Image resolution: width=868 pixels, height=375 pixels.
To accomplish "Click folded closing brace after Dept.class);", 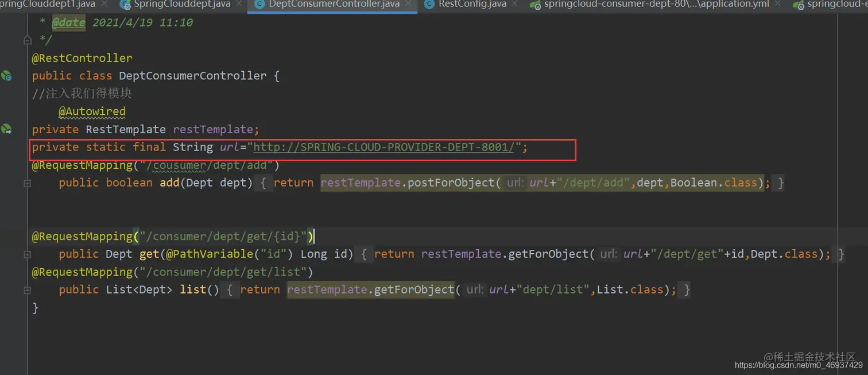I will pos(841,254).
